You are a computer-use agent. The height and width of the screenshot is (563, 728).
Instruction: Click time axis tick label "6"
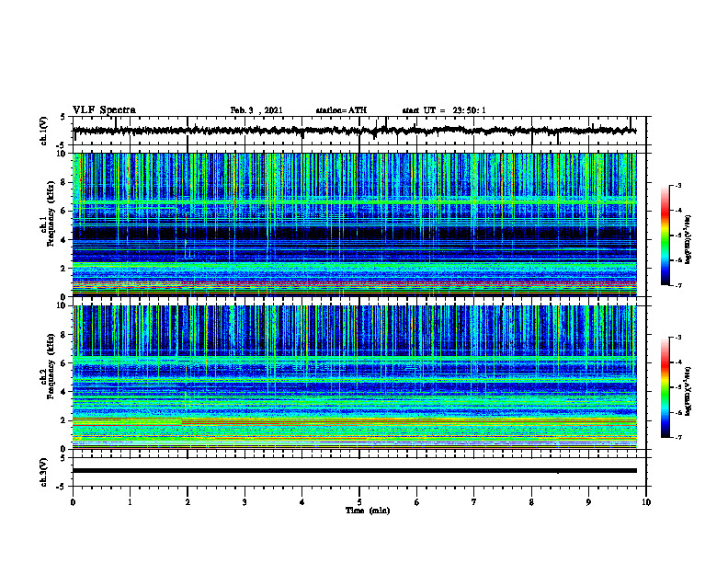tap(417, 502)
